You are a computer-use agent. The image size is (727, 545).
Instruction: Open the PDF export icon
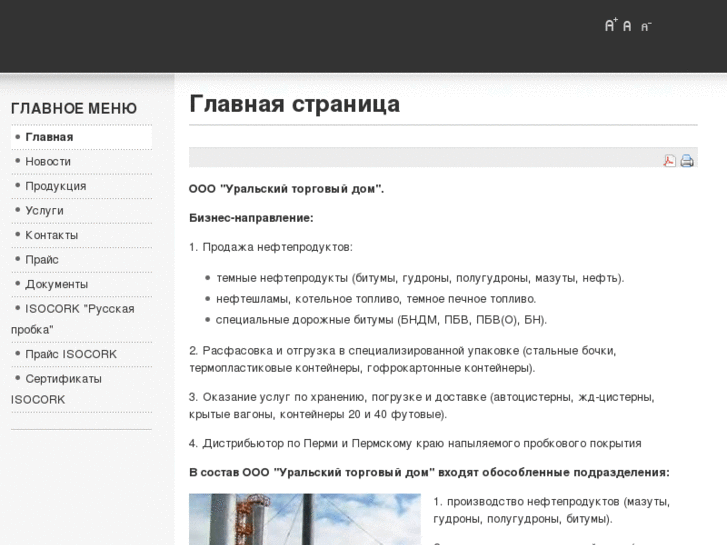(670, 160)
